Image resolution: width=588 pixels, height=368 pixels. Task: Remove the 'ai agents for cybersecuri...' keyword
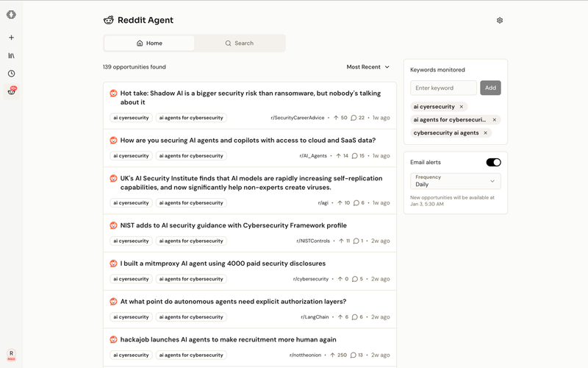pos(494,120)
